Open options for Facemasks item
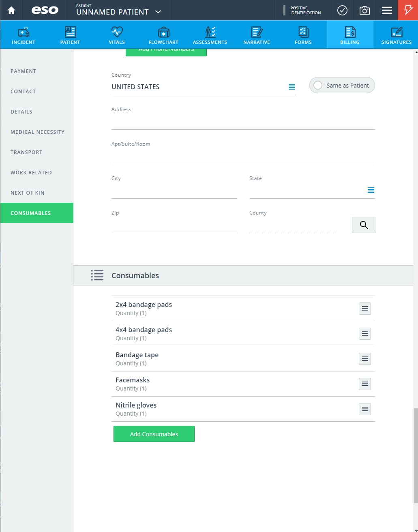 tap(365, 384)
